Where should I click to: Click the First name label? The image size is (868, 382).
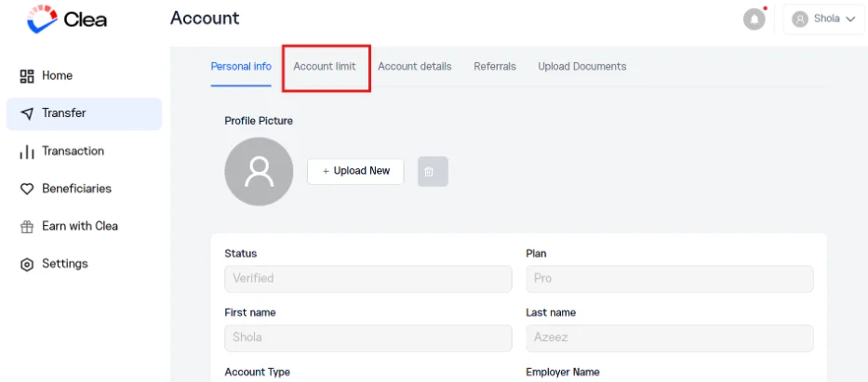pyautogui.click(x=249, y=313)
